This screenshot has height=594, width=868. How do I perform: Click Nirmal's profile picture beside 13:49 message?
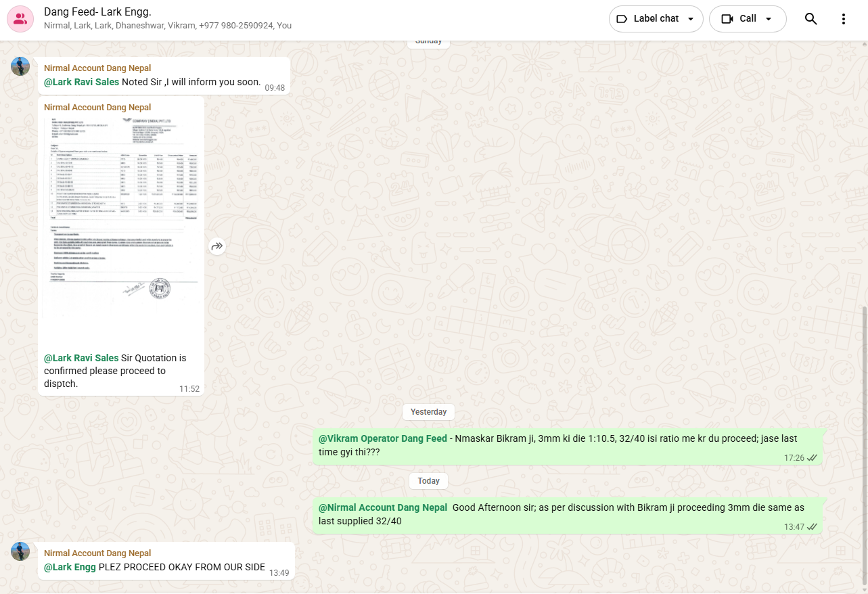point(20,551)
